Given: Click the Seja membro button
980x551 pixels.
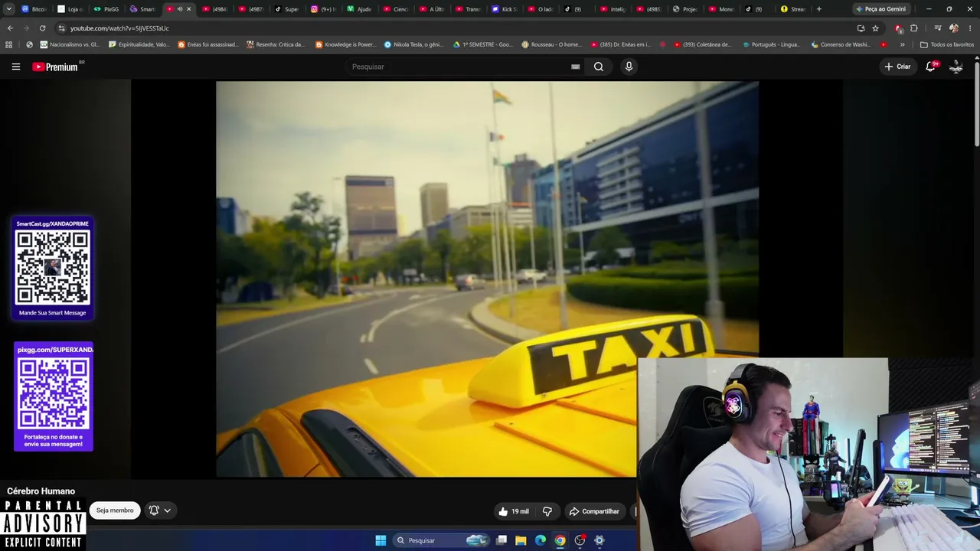Looking at the screenshot, I should coord(115,510).
